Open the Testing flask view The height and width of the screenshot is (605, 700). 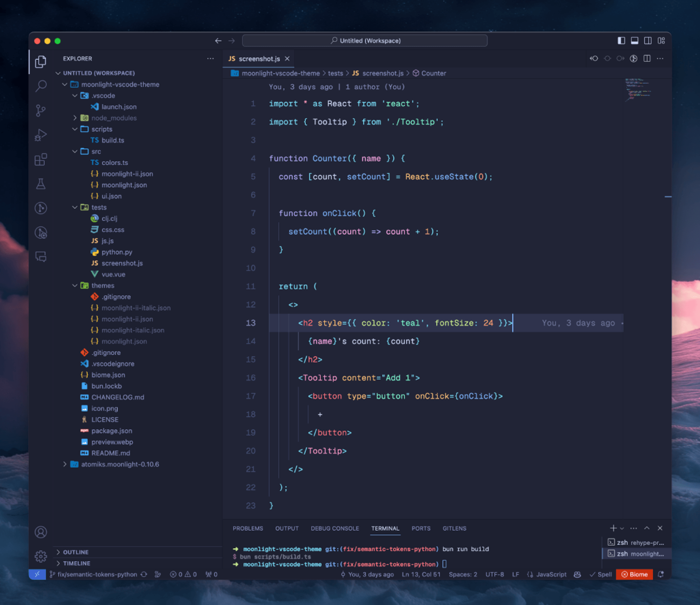click(41, 184)
